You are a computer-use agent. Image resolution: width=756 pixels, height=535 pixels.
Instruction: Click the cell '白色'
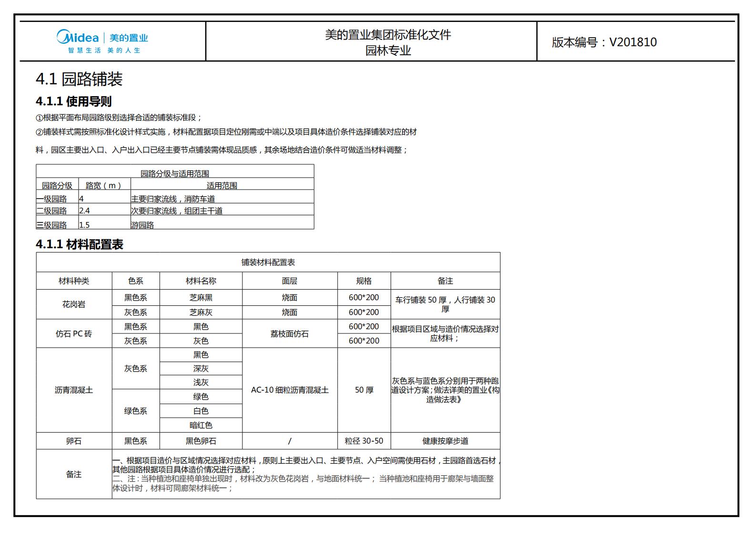point(201,411)
